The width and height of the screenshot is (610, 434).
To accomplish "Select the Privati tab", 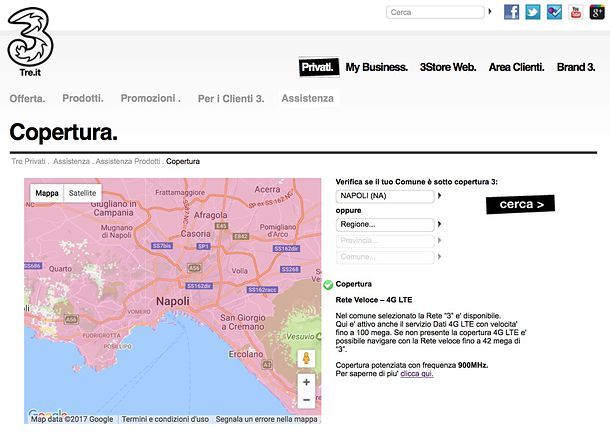I will pyautogui.click(x=318, y=67).
